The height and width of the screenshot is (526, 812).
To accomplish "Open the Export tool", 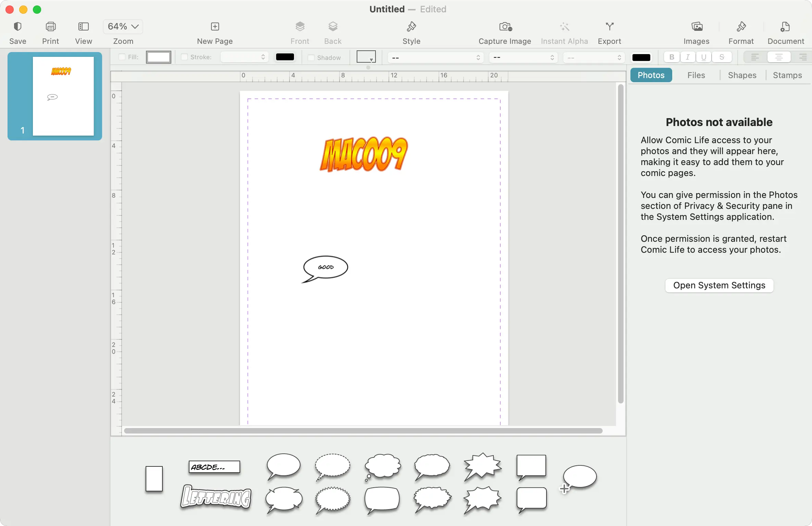I will [x=609, y=27].
